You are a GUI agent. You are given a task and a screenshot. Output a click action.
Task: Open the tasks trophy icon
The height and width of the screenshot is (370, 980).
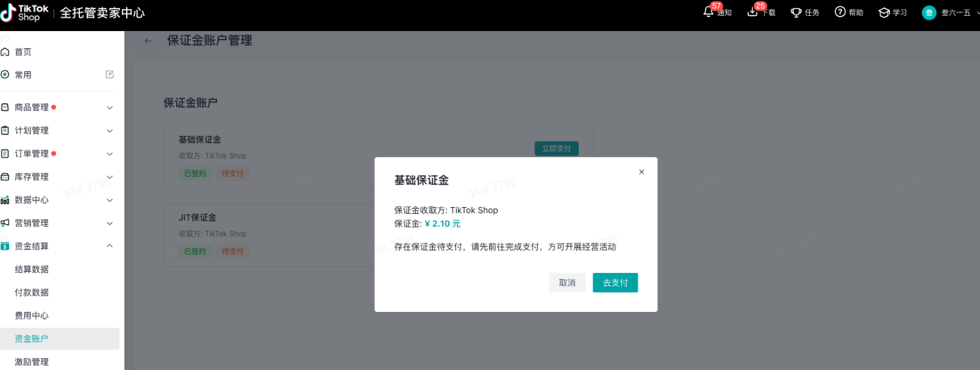click(x=797, y=13)
